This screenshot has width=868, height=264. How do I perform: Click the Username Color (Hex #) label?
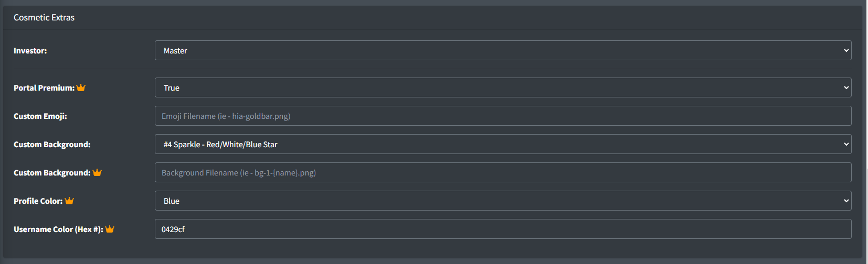coord(58,229)
